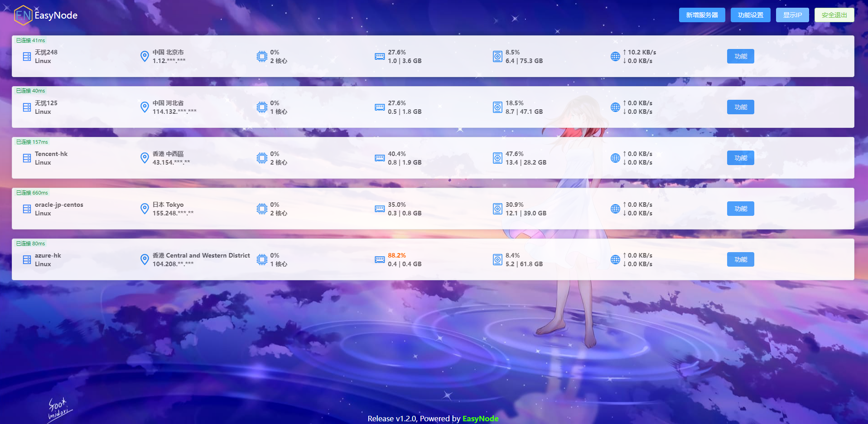This screenshot has height=424, width=868.
Task: Click the server icon for azure-hk
Action: pos(27,260)
